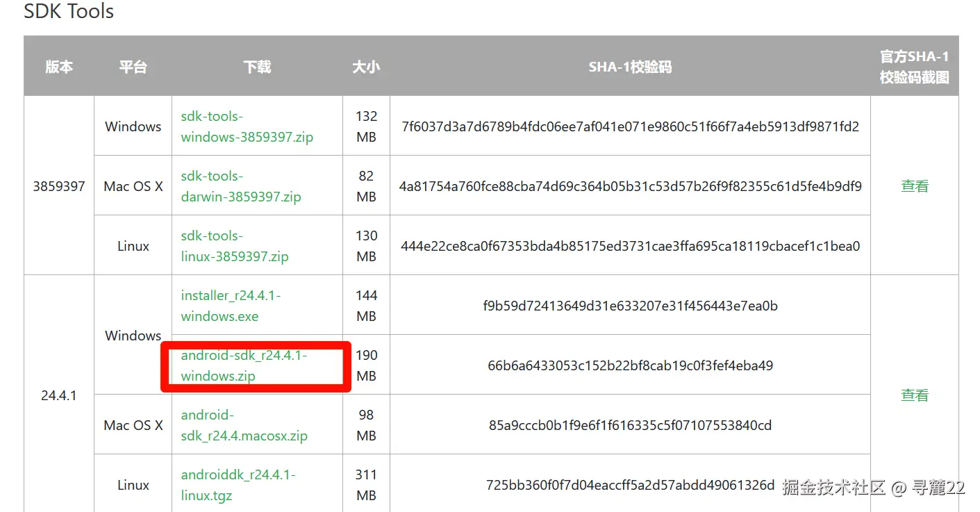This screenshot has width=980, height=512.
Task: Download sdk-tools-linux-3859397.zip
Action: pyautogui.click(x=235, y=246)
